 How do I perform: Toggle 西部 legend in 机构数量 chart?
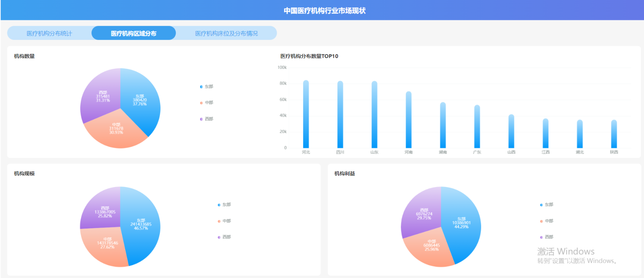coord(206,119)
